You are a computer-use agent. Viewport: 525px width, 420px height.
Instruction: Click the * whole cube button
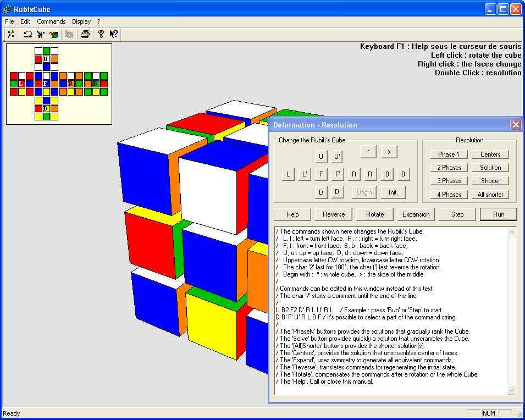coord(368,152)
